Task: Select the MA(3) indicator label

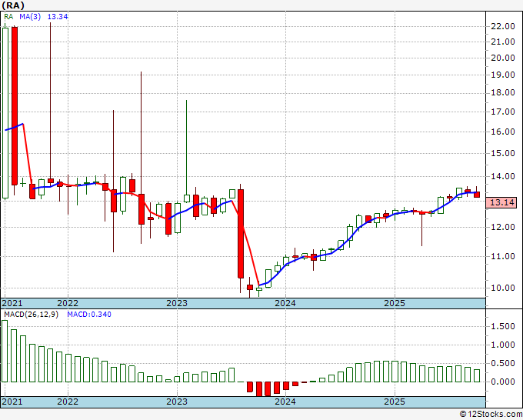Action: [30, 16]
